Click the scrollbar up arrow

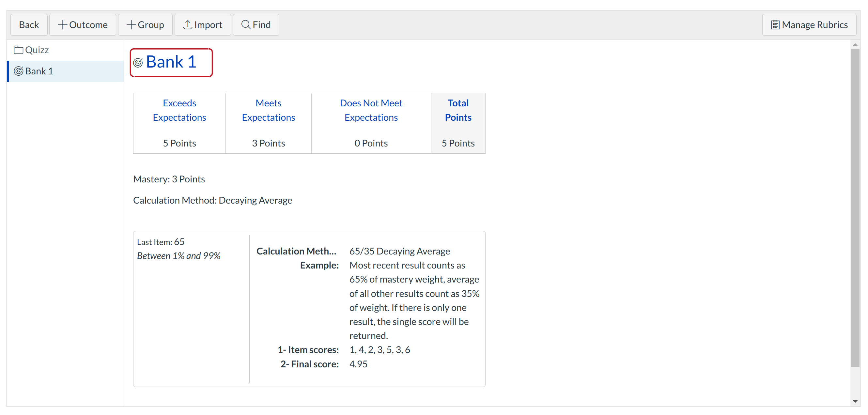point(855,44)
